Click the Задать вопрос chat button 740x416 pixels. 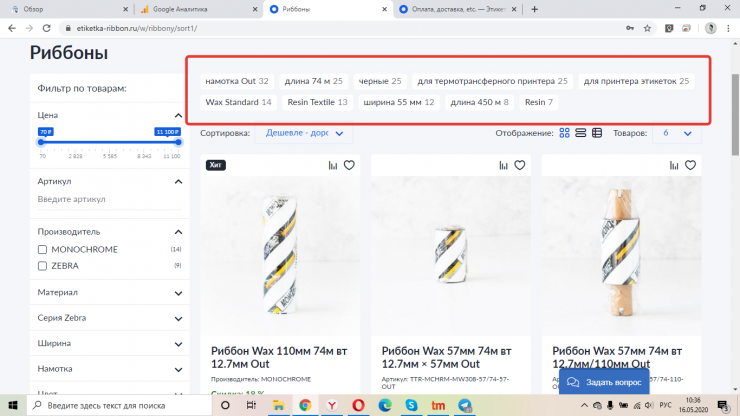tap(604, 382)
